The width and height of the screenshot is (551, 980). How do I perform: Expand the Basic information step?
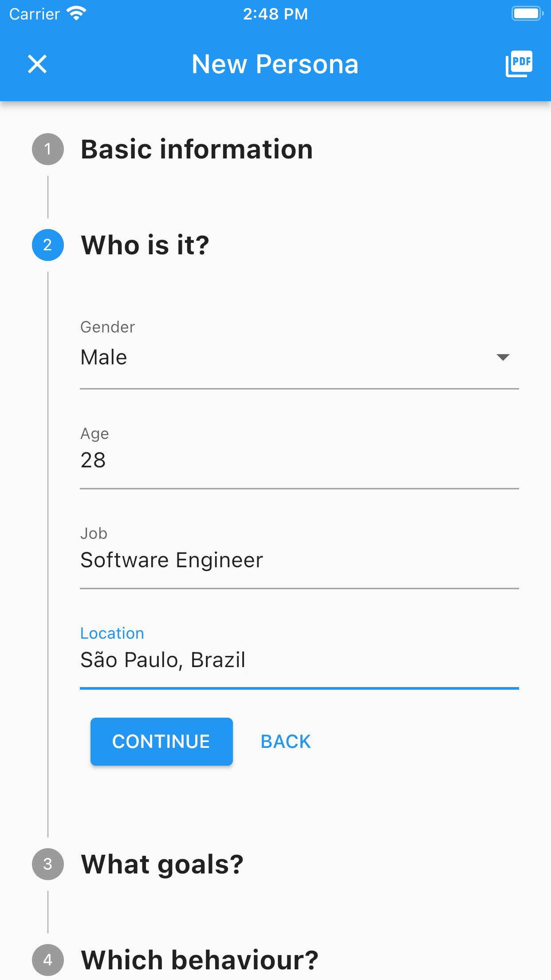(x=197, y=149)
